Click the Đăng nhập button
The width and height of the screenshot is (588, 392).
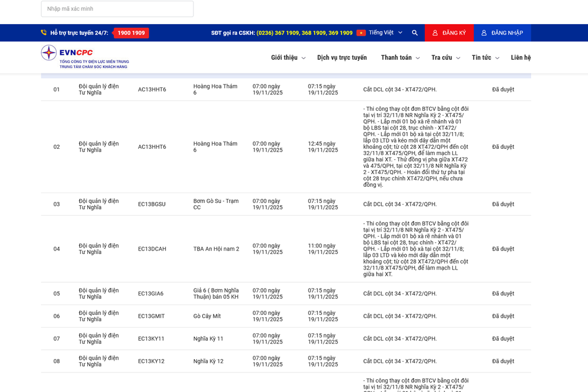coord(502,33)
